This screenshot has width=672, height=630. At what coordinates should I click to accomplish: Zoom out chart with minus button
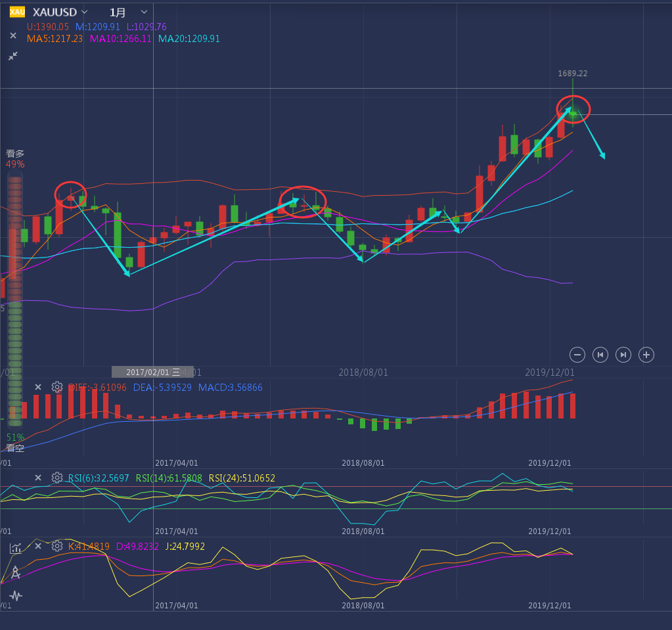coord(577,355)
